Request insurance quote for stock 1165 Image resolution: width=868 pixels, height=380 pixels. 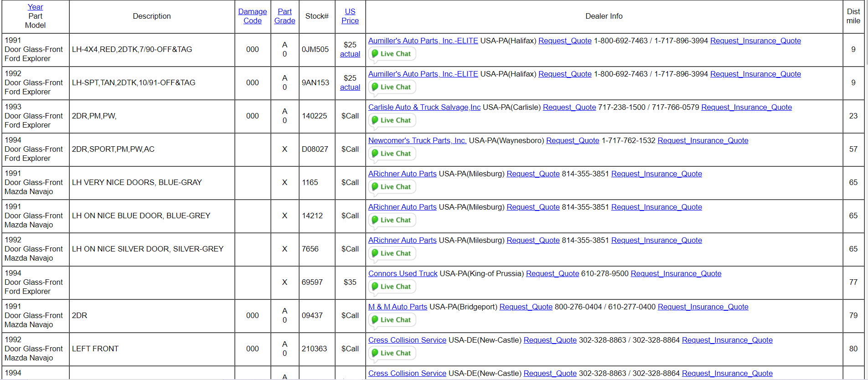tap(656, 174)
